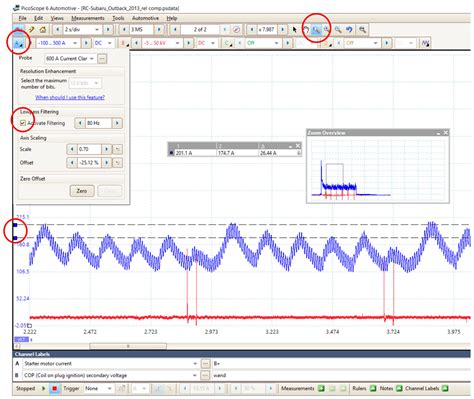The width and height of the screenshot is (474, 399).
Task: Open the Tools menu
Action: pos(118,18)
